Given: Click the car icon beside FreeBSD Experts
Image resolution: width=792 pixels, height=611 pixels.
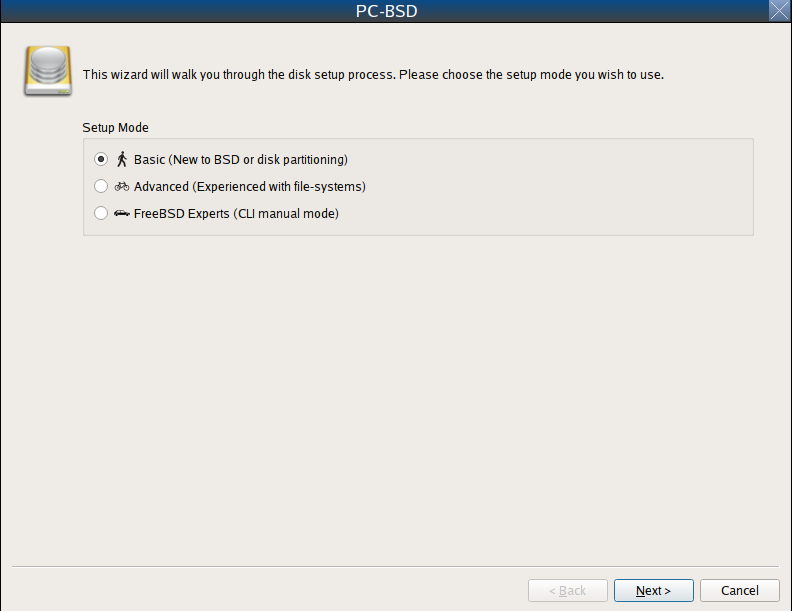Looking at the screenshot, I should 122,213.
